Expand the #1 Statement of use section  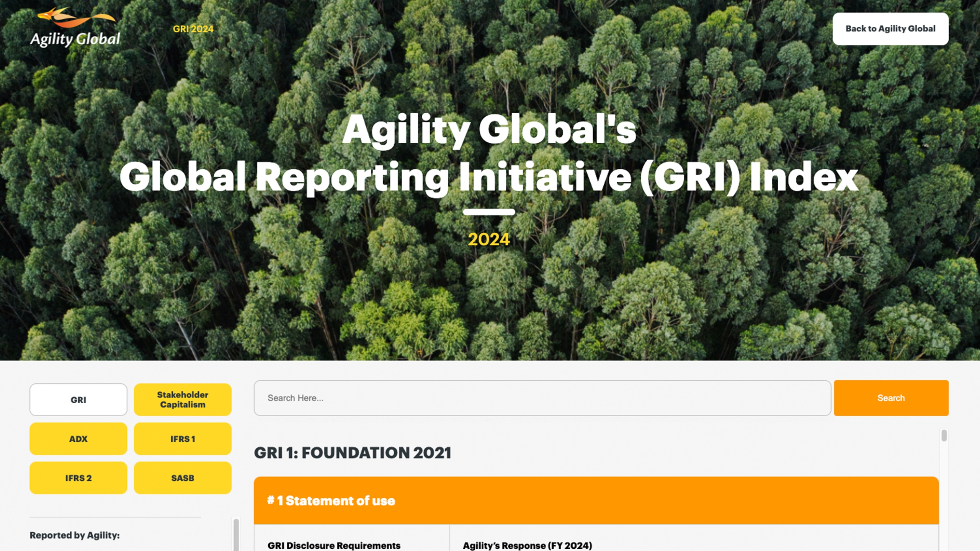point(596,500)
